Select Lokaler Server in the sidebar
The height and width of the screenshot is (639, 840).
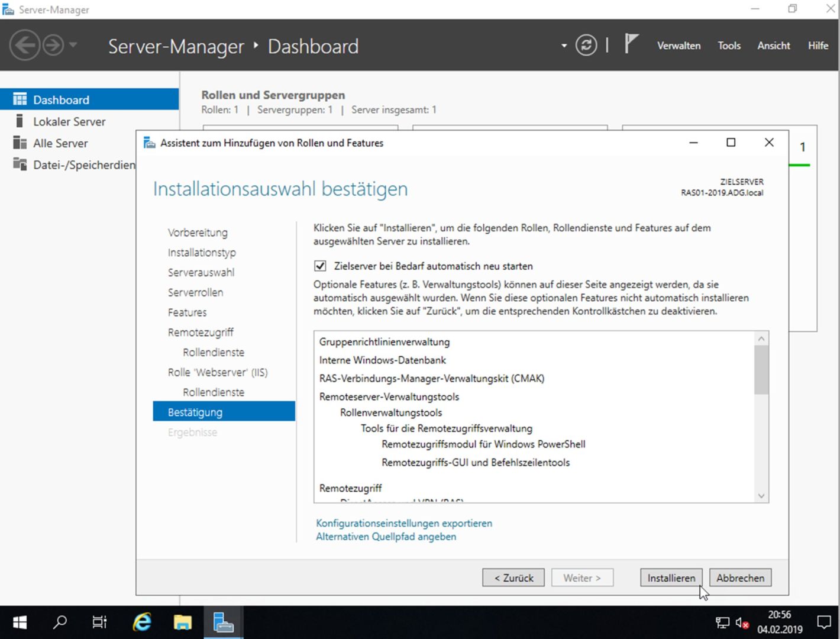[x=69, y=121]
